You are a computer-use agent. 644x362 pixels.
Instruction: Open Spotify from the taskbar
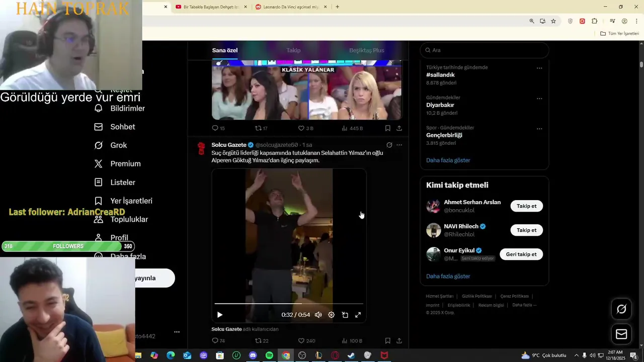click(269, 355)
